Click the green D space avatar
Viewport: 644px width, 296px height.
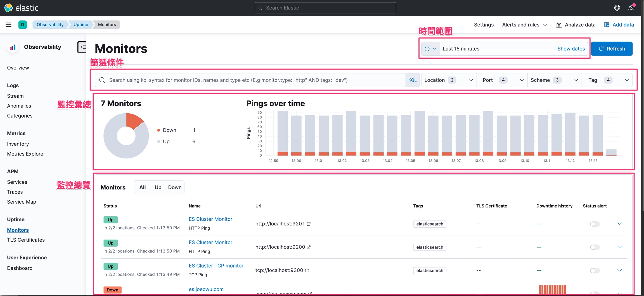click(x=23, y=25)
